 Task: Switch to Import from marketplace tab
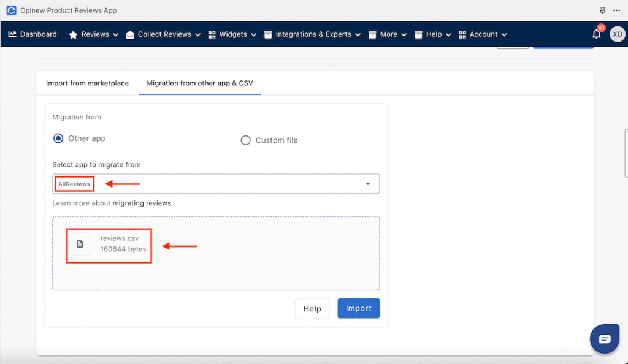[x=87, y=83]
